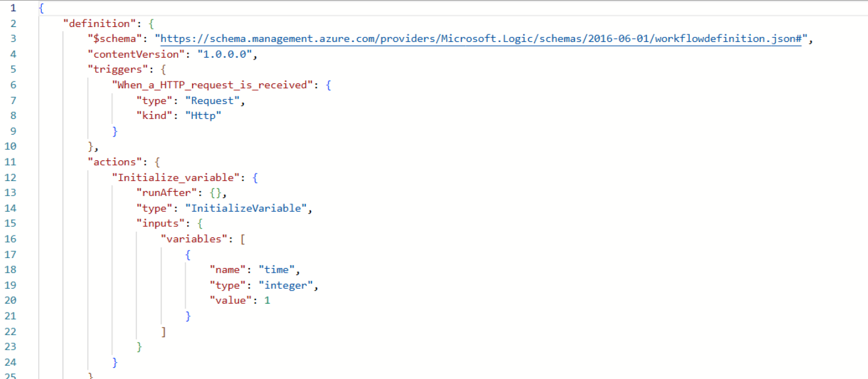Click the "actions" key
868x379 pixels.
pyautogui.click(x=115, y=162)
